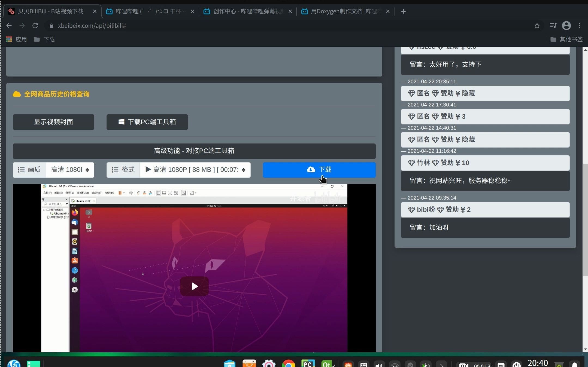Open Google Chrome from taskbar

288,363
